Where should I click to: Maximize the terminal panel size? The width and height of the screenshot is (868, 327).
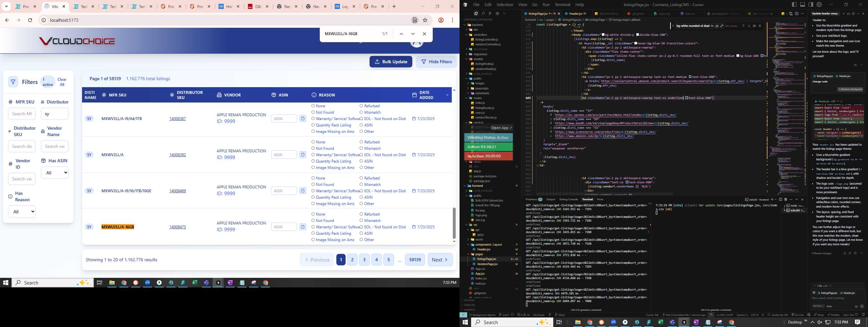[x=797, y=200]
